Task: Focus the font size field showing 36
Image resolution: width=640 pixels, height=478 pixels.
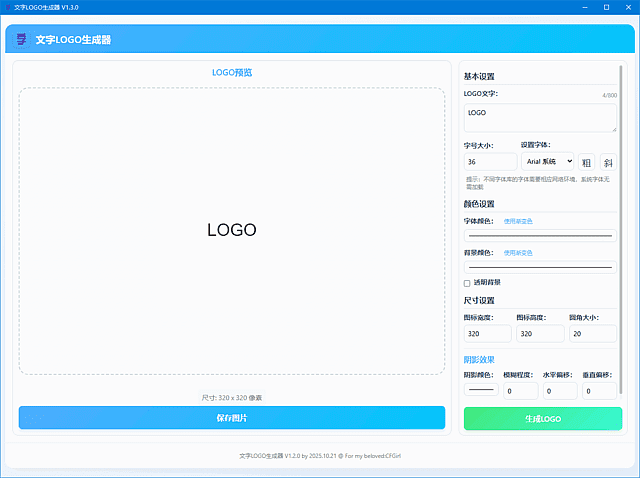Action: coord(490,161)
